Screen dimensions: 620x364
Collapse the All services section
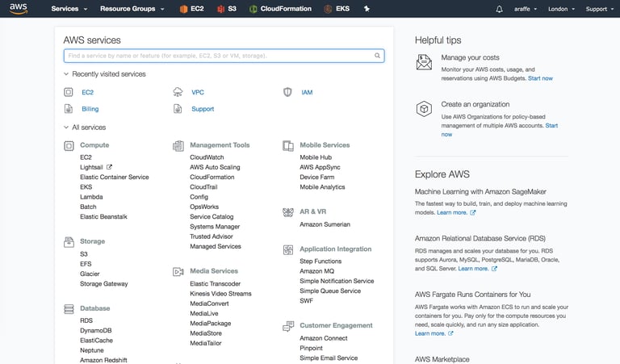66,128
